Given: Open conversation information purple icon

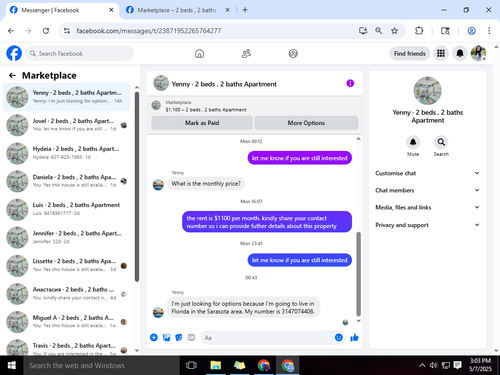Looking at the screenshot, I should 350,83.
